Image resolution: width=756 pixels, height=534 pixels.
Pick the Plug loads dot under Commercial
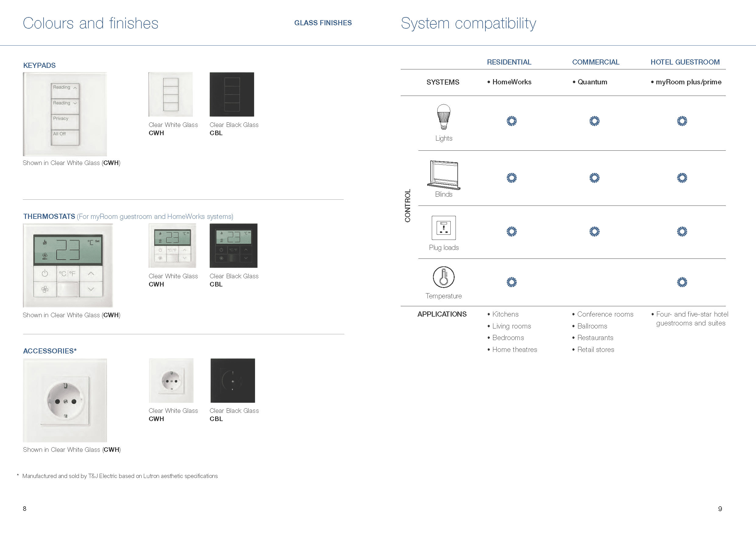click(594, 232)
